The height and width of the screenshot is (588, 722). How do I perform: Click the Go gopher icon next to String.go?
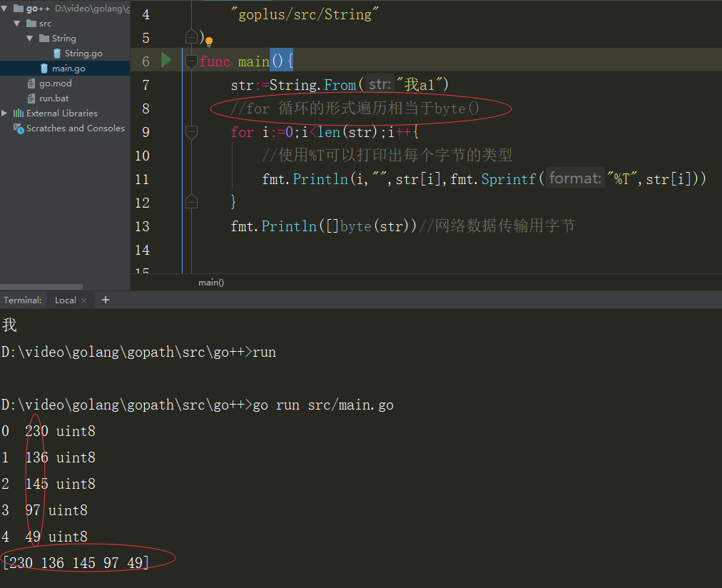click(57, 54)
